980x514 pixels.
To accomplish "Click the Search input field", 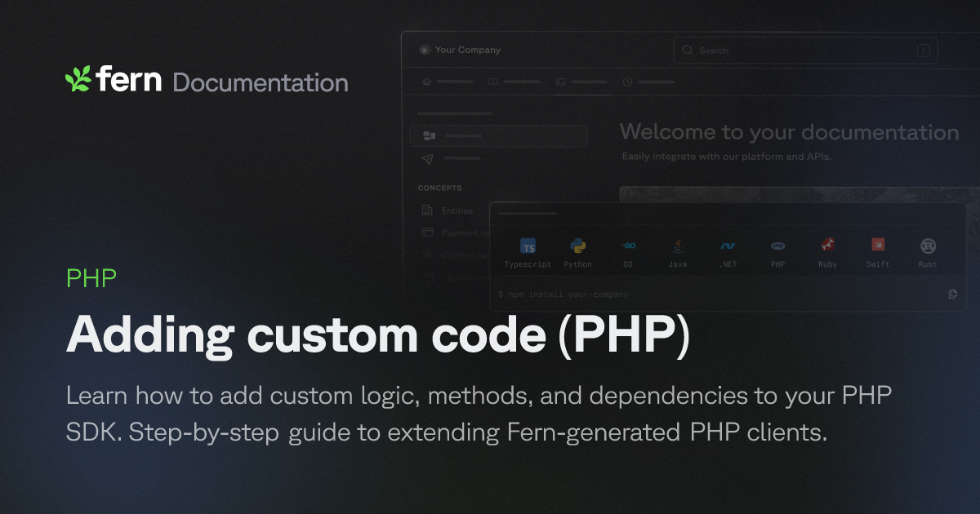I will pos(805,51).
